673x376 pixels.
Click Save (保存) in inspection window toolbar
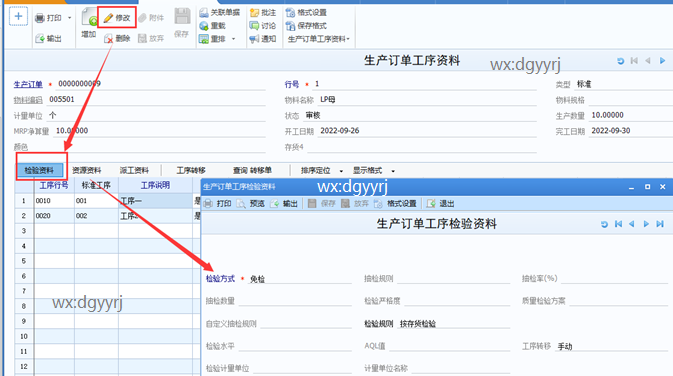click(x=322, y=203)
